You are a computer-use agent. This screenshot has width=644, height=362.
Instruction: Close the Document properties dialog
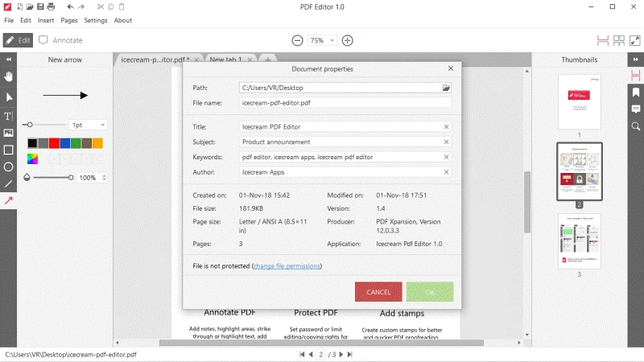[451, 68]
